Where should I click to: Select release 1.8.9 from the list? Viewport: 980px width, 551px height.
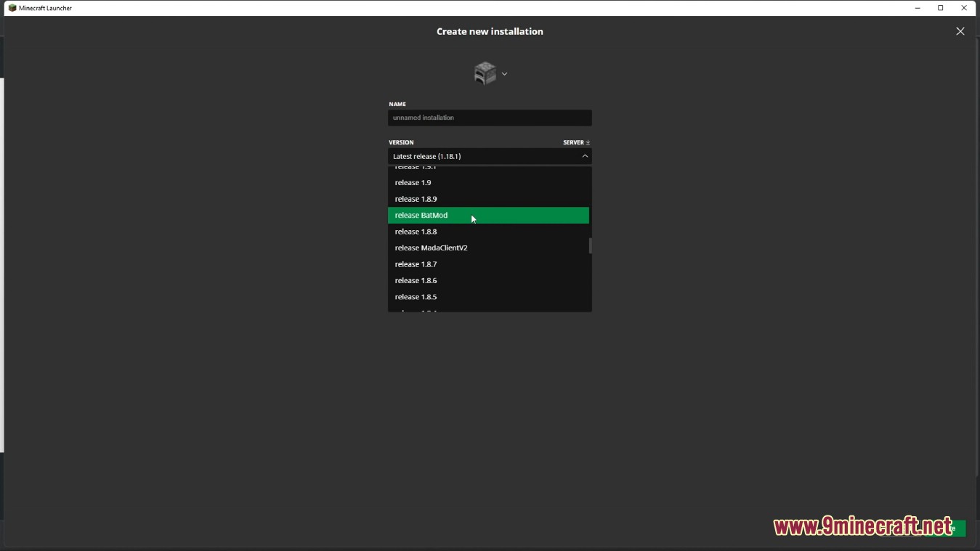tap(488, 199)
